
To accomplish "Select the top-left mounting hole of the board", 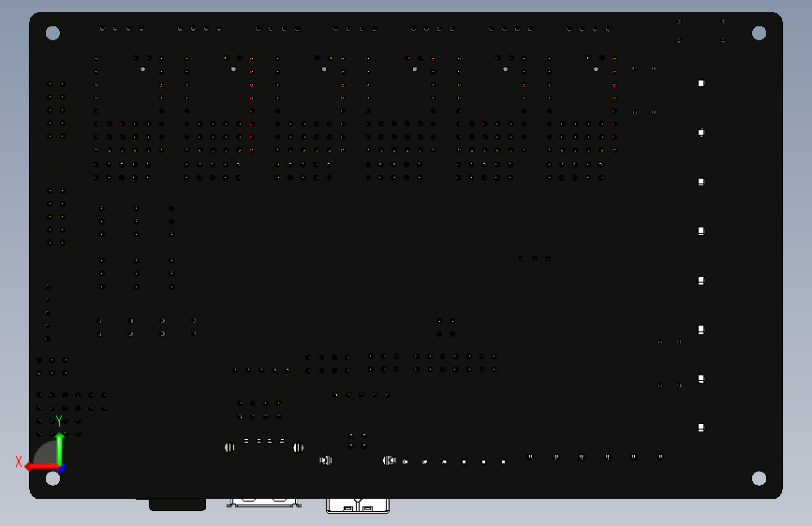I will pos(52,33).
